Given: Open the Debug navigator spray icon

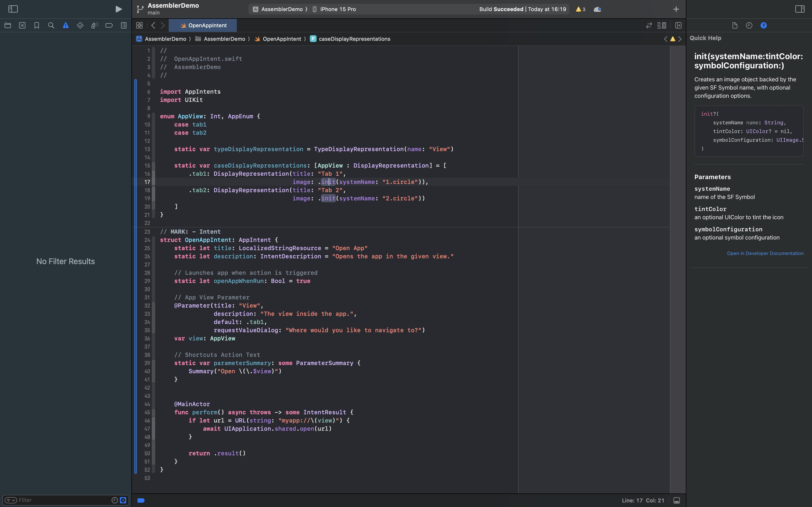Looking at the screenshot, I should (x=95, y=26).
